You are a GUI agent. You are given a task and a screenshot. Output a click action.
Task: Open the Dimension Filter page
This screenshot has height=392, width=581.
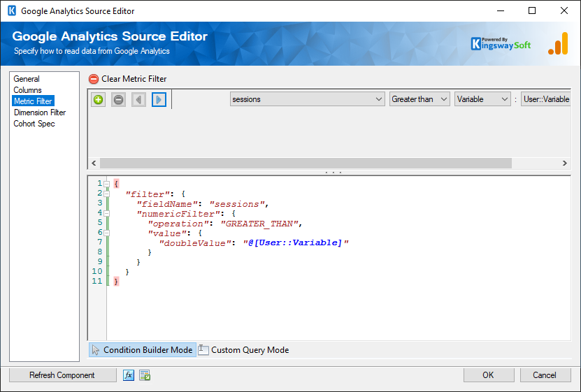tap(40, 112)
